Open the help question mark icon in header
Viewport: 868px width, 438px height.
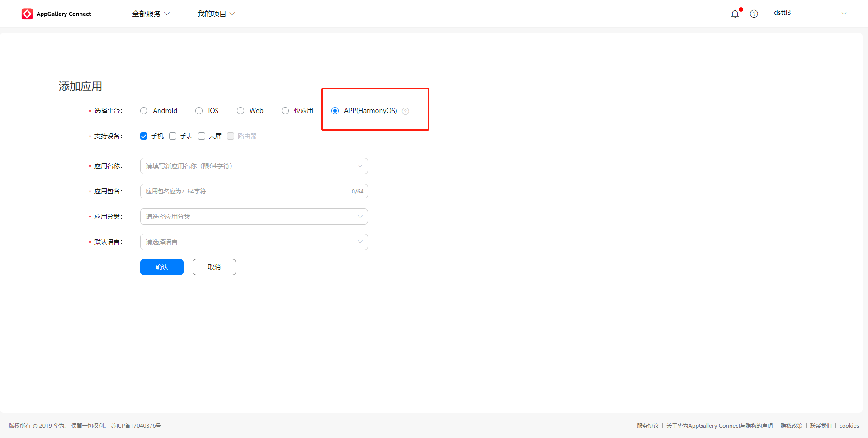point(754,14)
